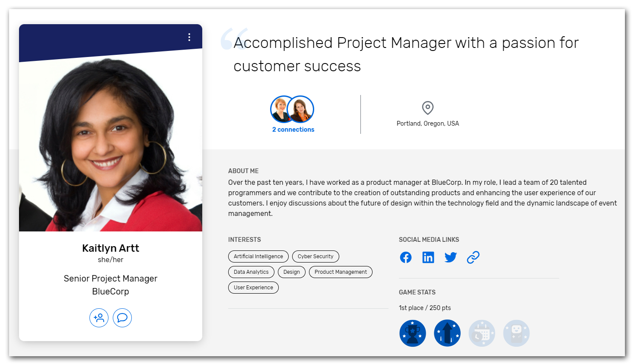The width and height of the screenshot is (634, 364).
Task: Open the add connection icon on profile card
Action: (x=99, y=318)
